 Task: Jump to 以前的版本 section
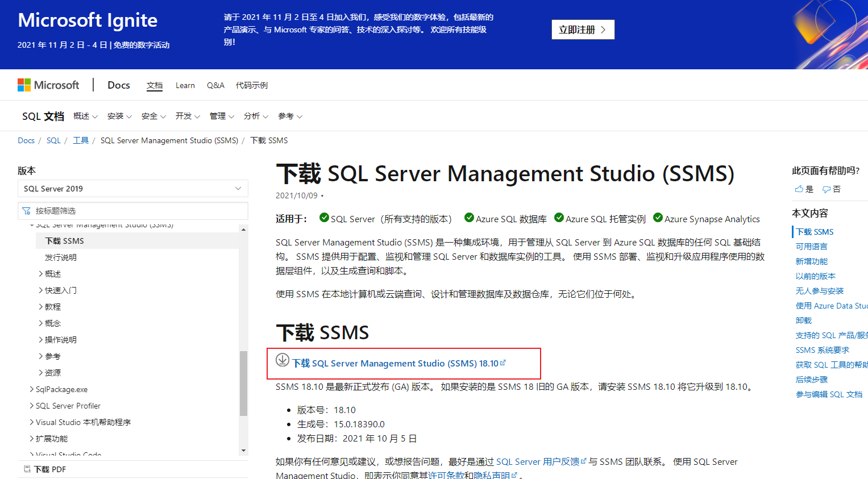click(816, 276)
